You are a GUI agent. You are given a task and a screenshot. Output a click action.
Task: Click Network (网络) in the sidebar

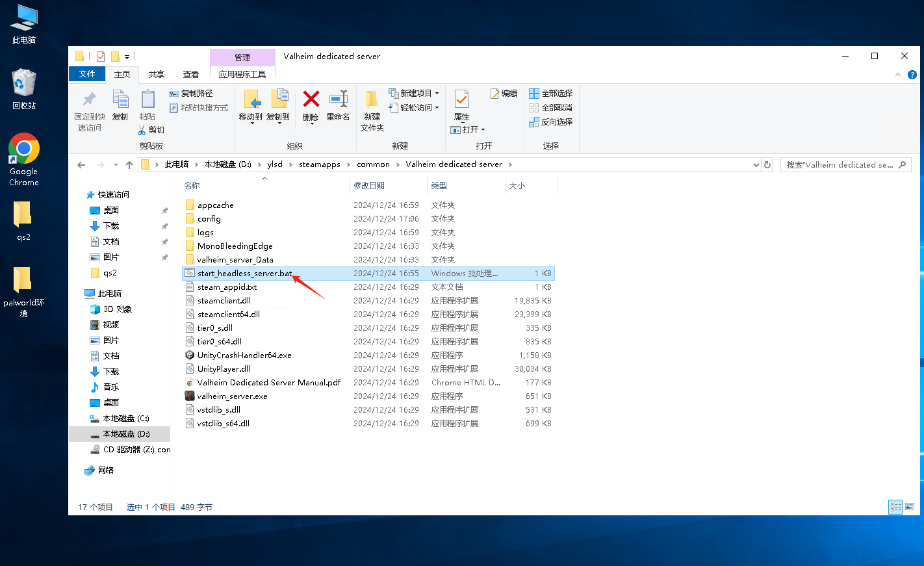point(105,470)
